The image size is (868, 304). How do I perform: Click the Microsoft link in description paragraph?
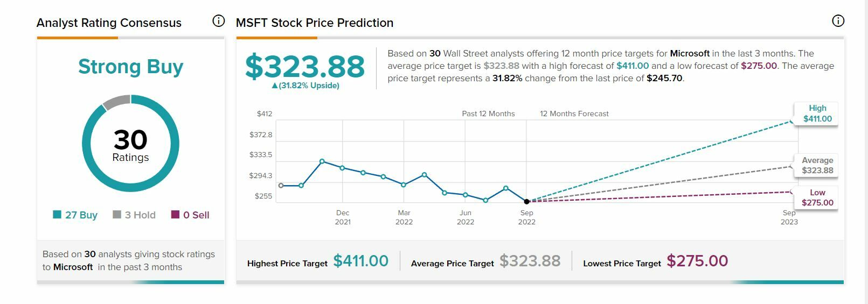point(690,53)
